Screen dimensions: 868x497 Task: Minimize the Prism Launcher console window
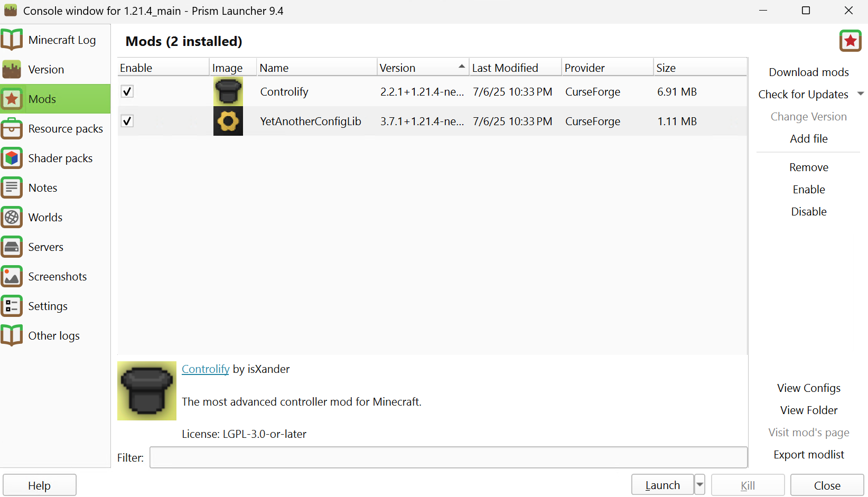[763, 11]
